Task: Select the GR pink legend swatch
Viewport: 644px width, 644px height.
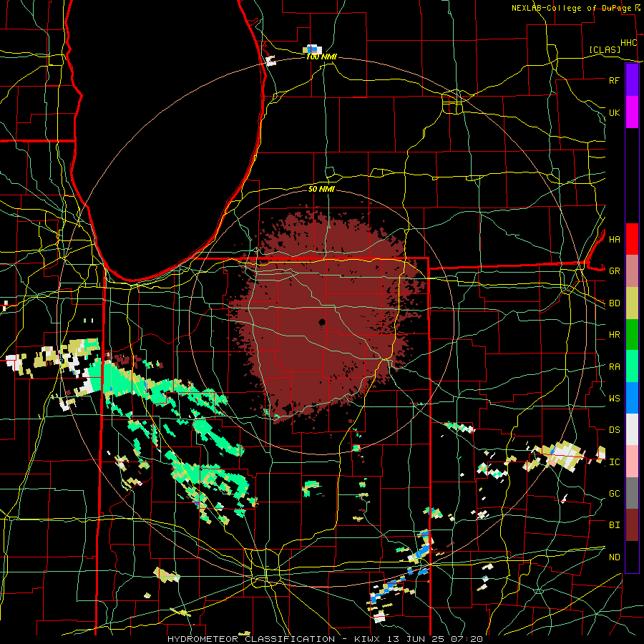Action: point(632,270)
